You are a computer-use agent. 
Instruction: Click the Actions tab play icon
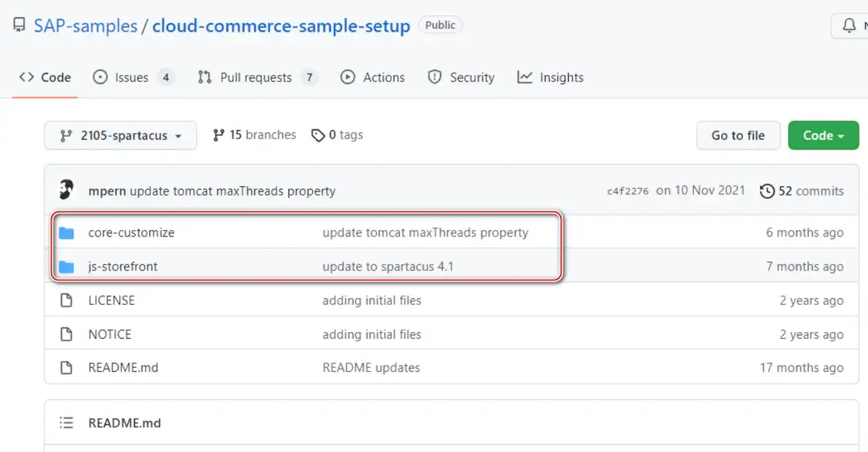[x=348, y=78]
